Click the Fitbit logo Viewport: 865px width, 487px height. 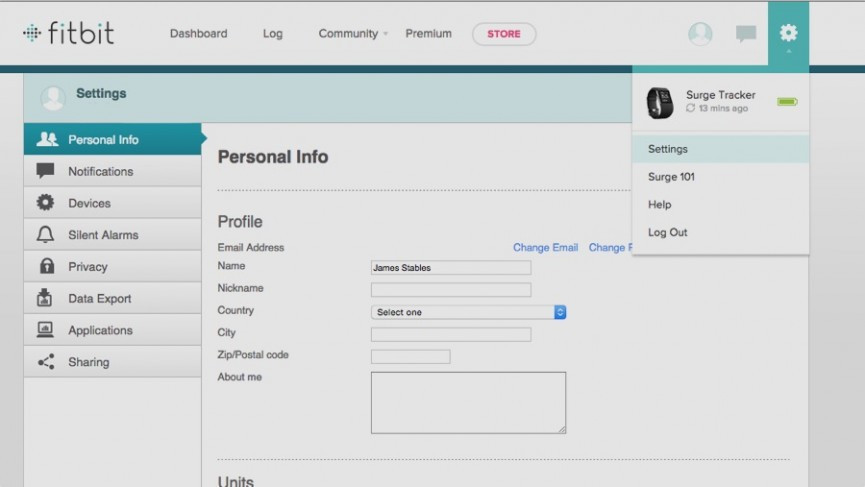click(x=68, y=33)
